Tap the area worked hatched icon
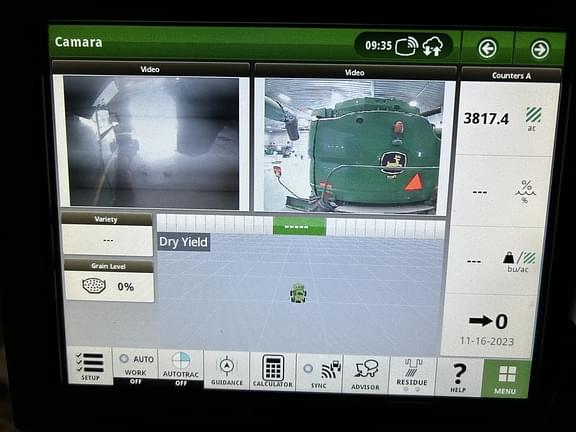 tap(533, 115)
